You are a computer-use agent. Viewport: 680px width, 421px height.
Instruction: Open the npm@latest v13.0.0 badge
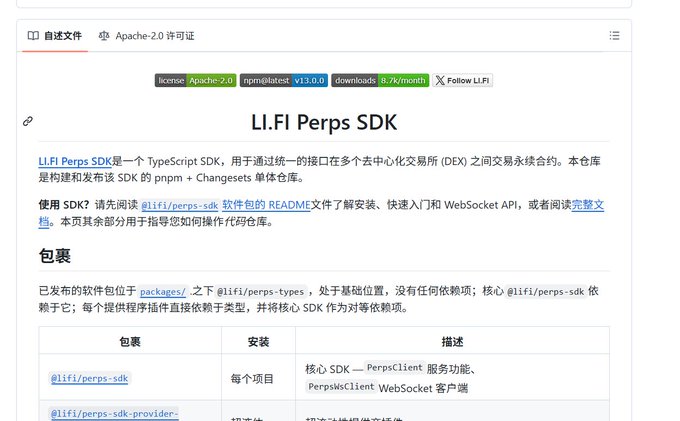(284, 80)
